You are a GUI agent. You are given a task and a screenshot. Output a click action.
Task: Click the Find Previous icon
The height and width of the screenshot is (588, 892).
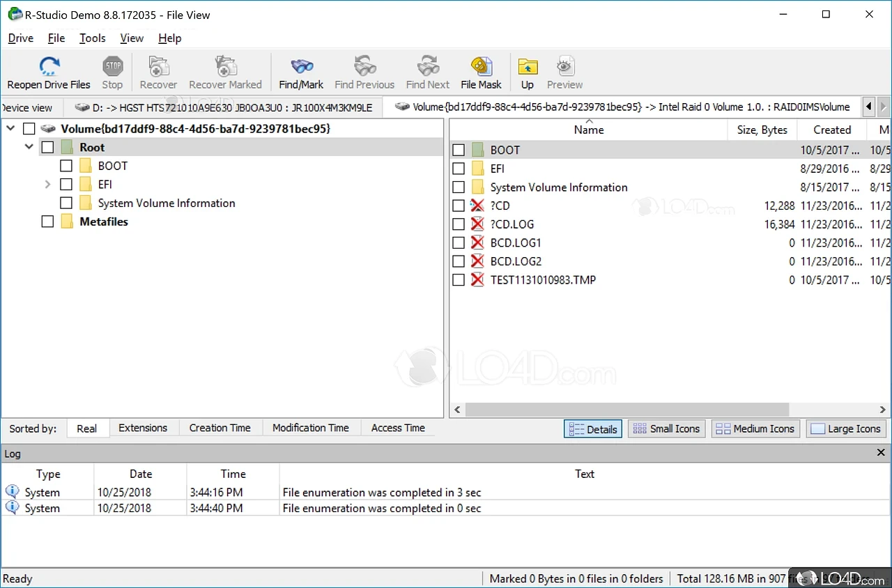point(364,66)
